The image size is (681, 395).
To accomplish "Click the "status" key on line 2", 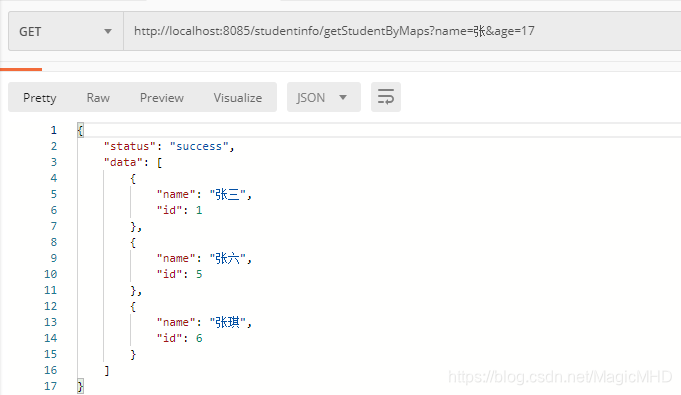I will [129, 146].
